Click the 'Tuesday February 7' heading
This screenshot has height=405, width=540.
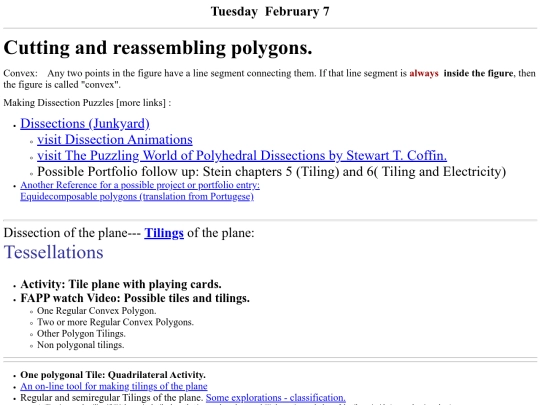270,11
